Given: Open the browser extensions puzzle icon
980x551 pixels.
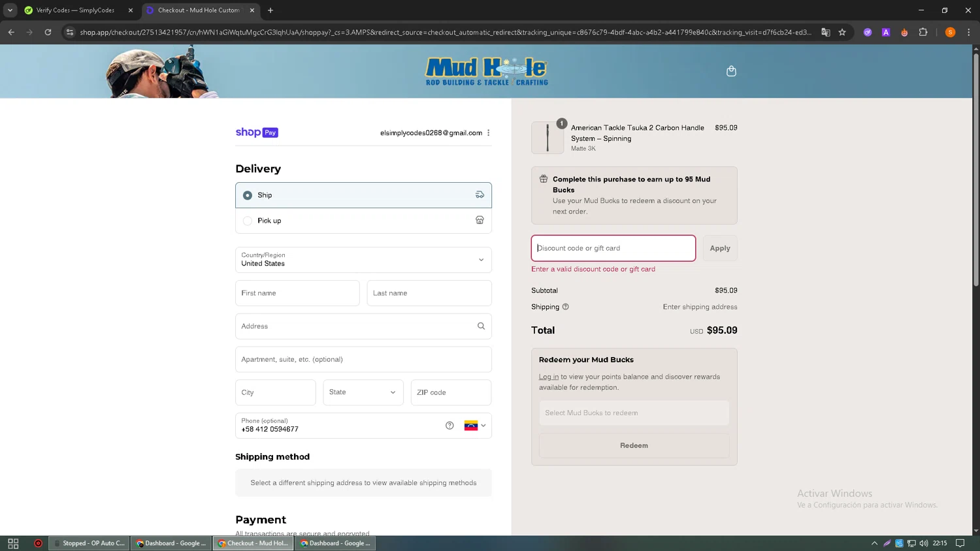Looking at the screenshot, I should (x=923, y=32).
